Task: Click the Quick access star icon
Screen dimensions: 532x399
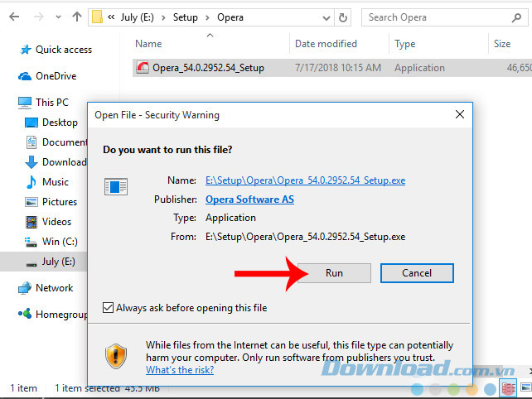Action: (x=26, y=50)
